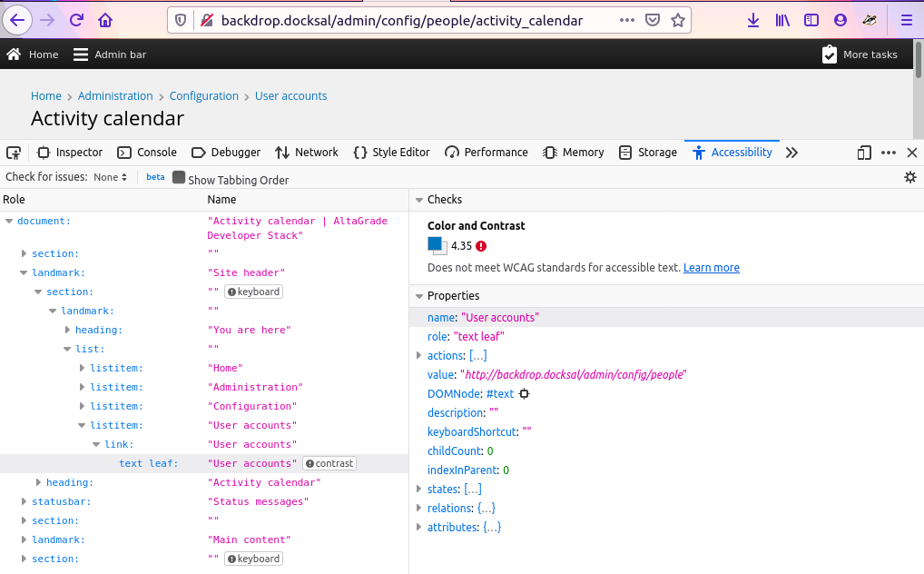Close the developer tools panel
Image resolution: width=924 pixels, height=574 pixels.
(x=912, y=153)
